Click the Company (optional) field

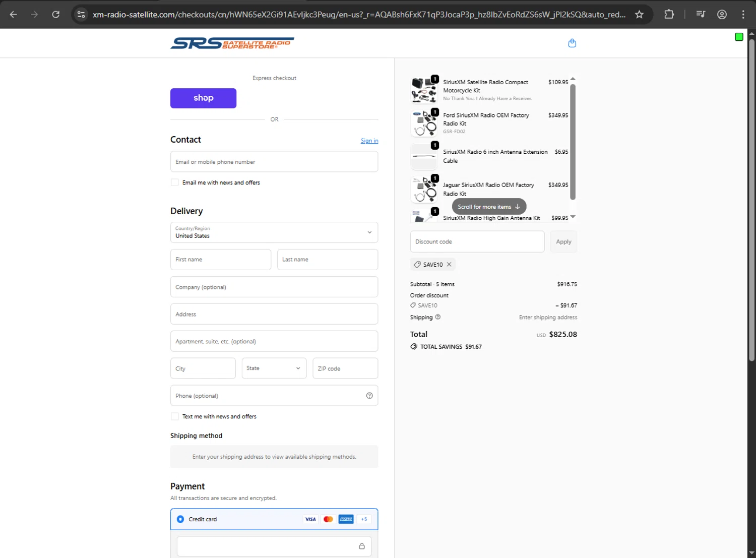tap(274, 287)
